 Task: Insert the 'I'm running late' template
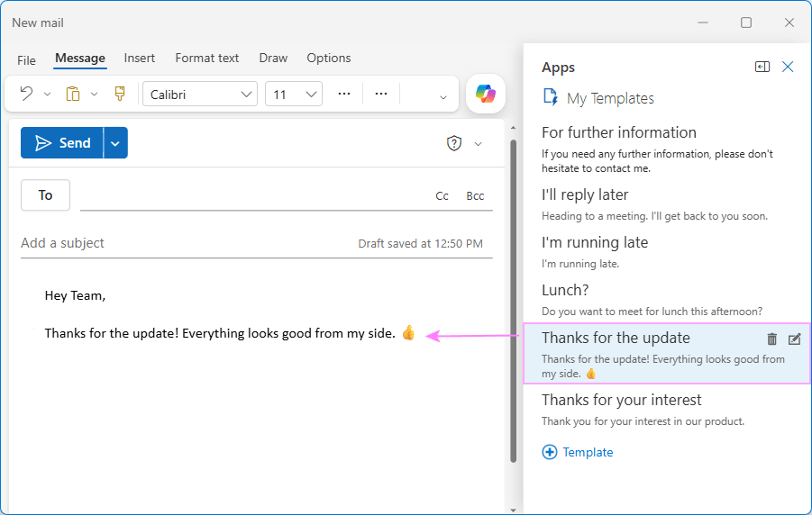[x=667, y=252]
